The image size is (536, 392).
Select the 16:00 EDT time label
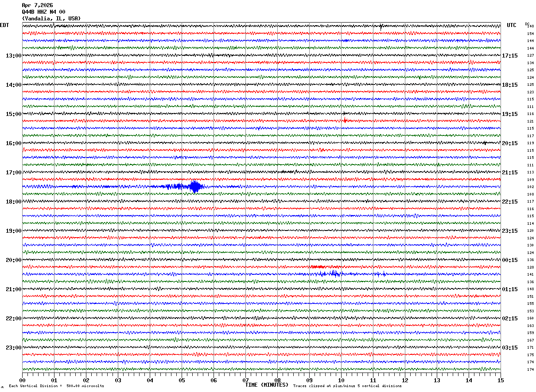click(13, 143)
